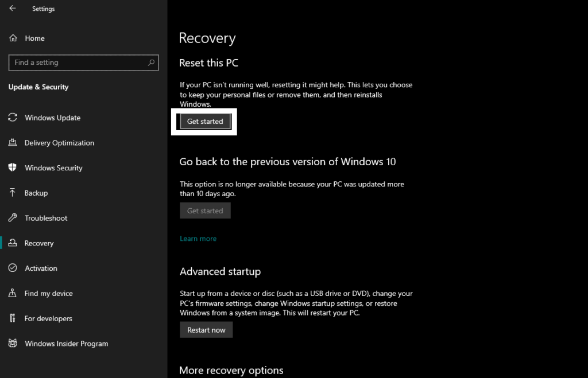This screenshot has height=378, width=588.
Task: Click the disabled Get started under Go back
Action: coord(205,211)
